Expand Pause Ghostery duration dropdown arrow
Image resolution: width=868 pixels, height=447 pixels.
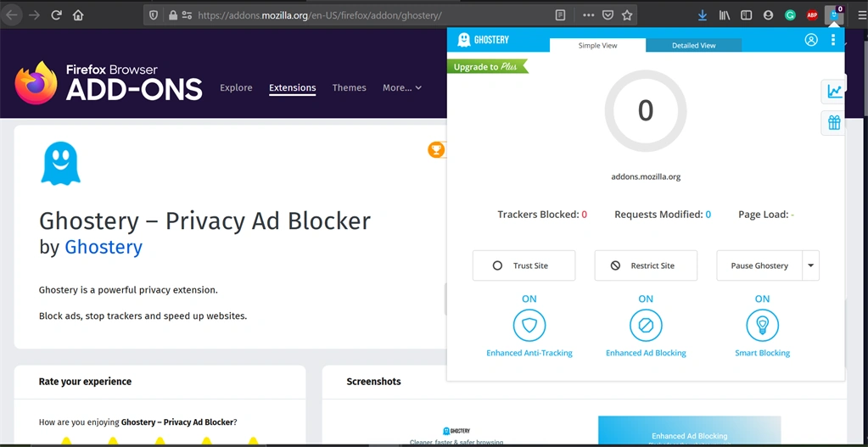tap(811, 265)
